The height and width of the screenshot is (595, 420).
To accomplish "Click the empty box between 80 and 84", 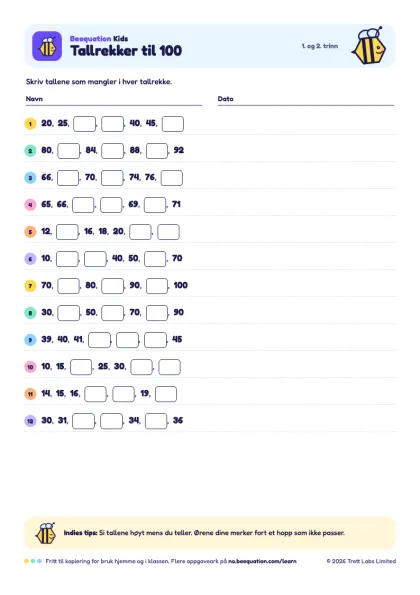I will click(69, 151).
